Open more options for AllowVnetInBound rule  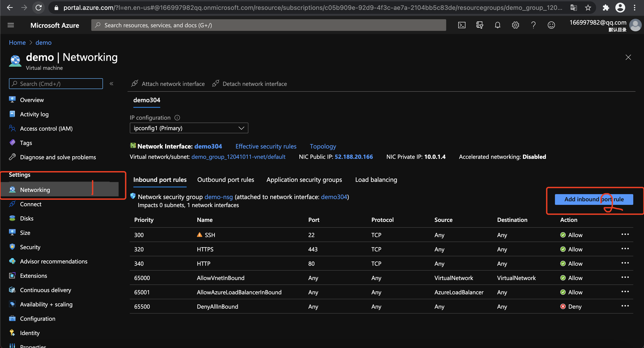[625, 277]
